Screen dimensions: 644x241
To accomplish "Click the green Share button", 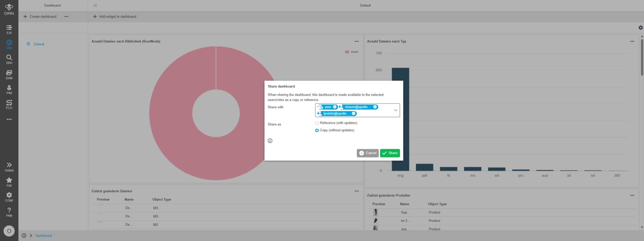I will click(x=390, y=153).
